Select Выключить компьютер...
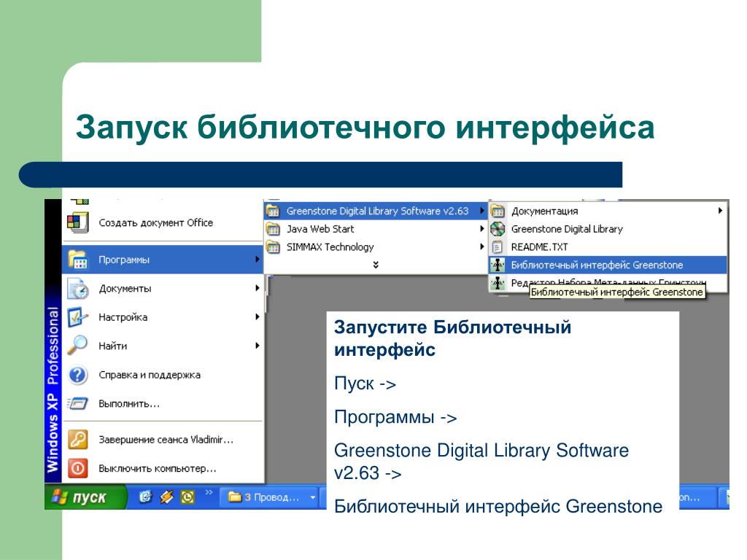 click(163, 468)
